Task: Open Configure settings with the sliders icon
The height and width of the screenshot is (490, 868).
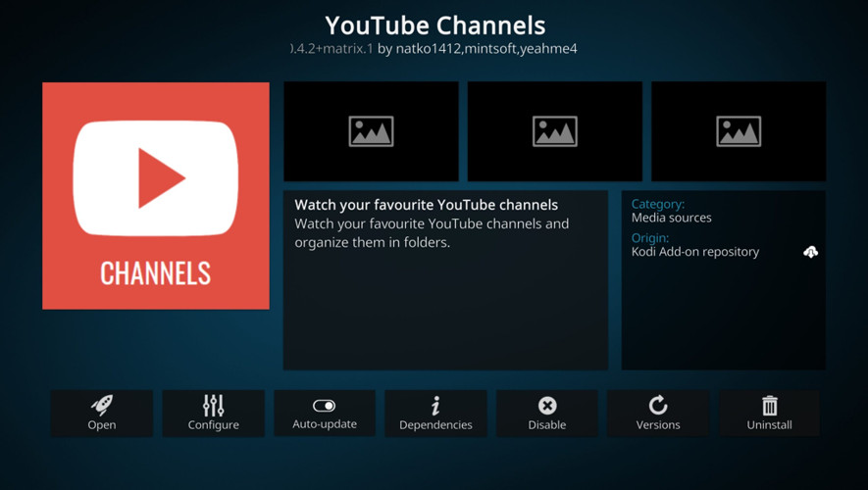Action: pyautogui.click(x=213, y=413)
